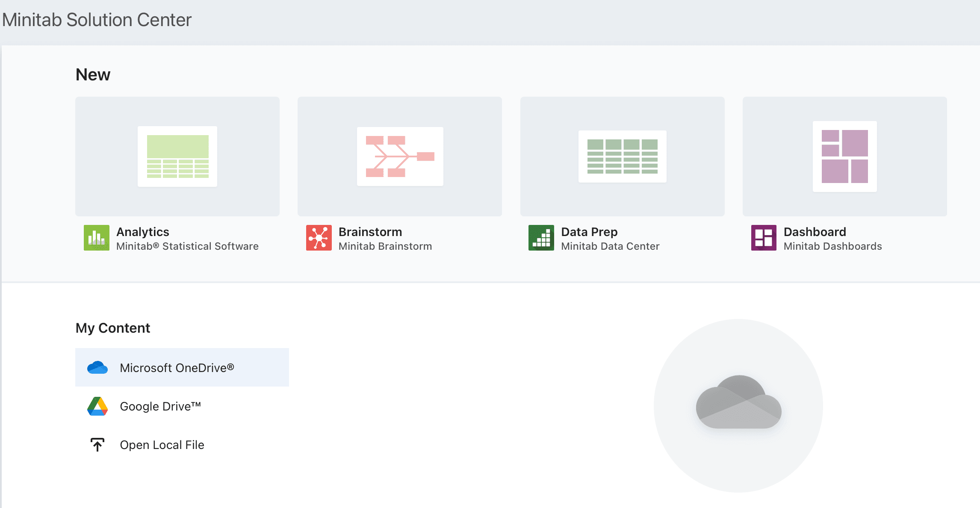The height and width of the screenshot is (508, 980).
Task: Open new Brainstorm fishbone diagram thumbnail
Action: coord(400,157)
